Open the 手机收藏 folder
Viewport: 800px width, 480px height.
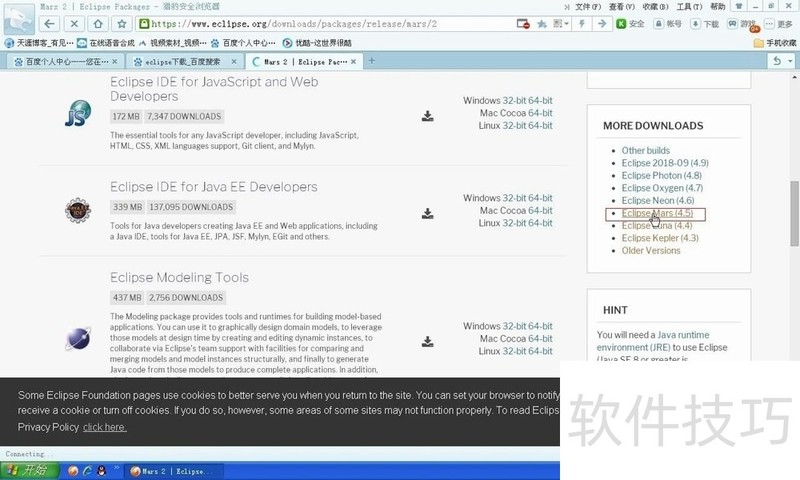click(x=775, y=43)
